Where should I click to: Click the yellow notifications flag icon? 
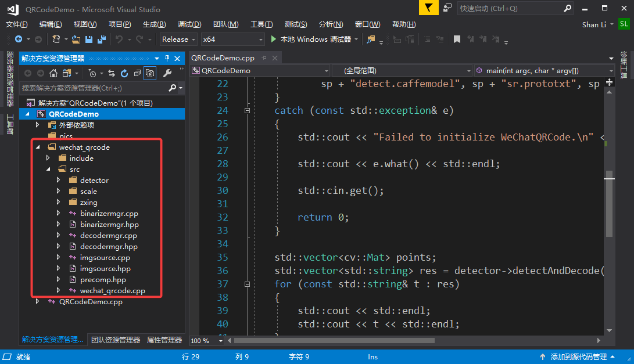click(428, 8)
